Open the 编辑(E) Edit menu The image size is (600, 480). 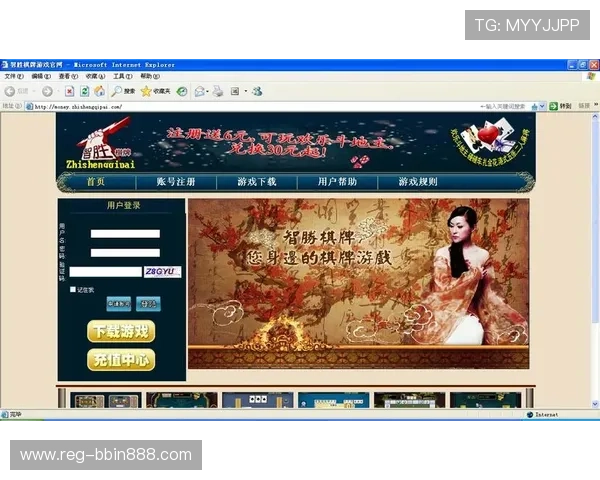coord(41,76)
